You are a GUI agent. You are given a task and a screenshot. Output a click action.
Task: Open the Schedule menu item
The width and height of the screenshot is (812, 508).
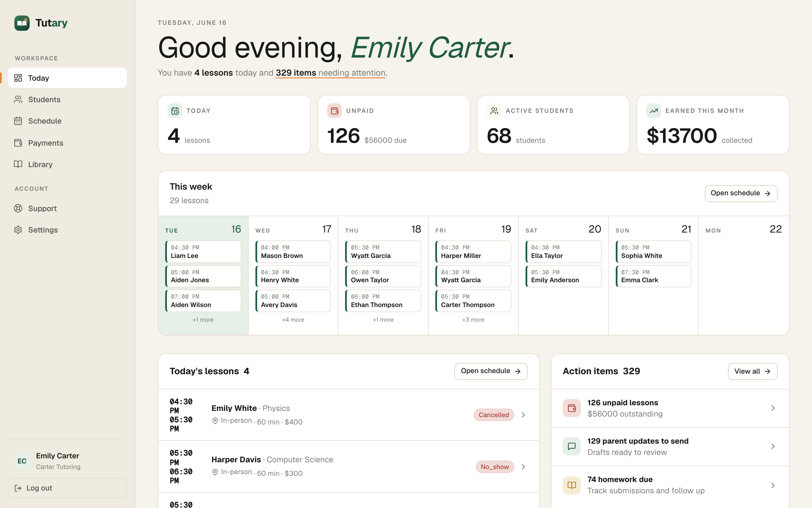[x=67, y=121]
